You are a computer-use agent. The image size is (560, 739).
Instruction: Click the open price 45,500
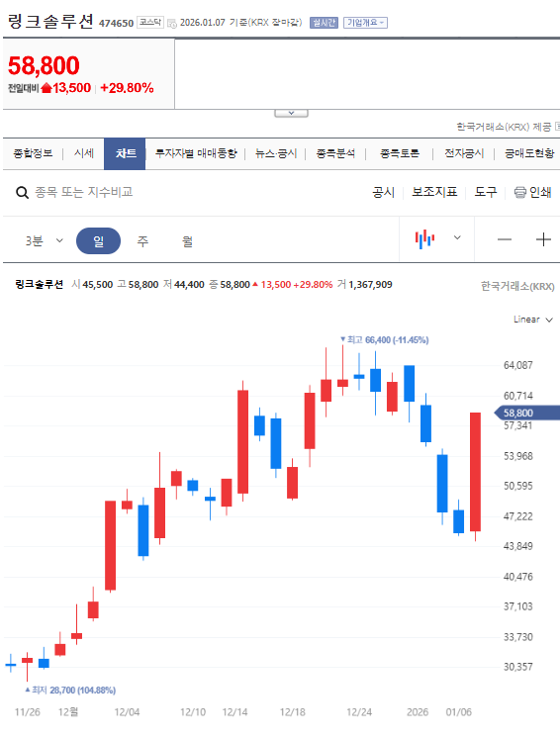point(98,285)
